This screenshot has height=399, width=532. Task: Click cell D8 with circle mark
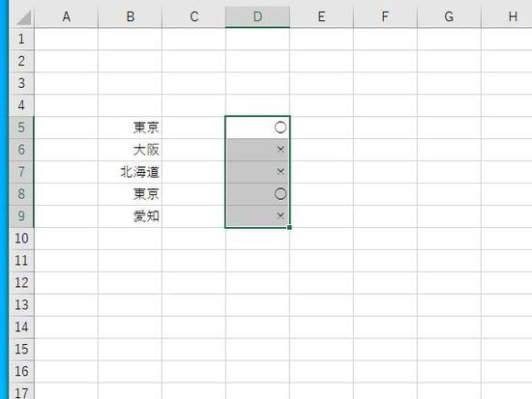coord(257,194)
